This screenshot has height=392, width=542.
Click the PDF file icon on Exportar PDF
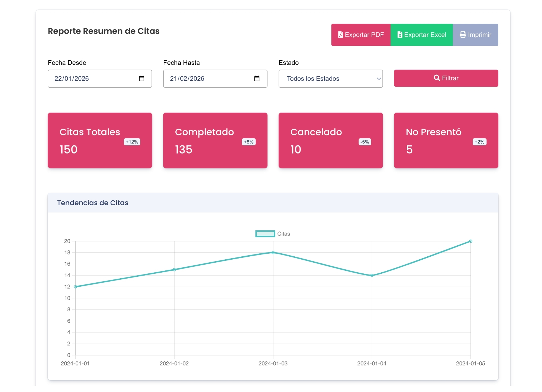tap(340, 35)
